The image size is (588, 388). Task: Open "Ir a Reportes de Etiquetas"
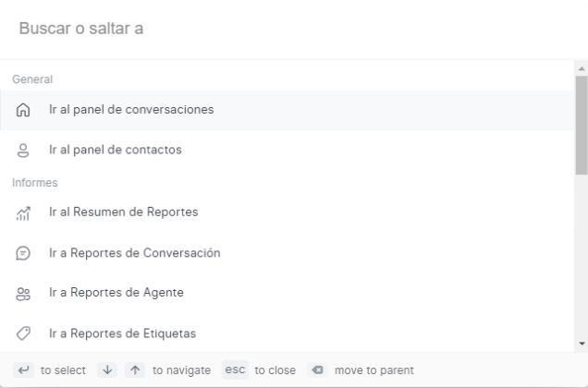(x=122, y=333)
